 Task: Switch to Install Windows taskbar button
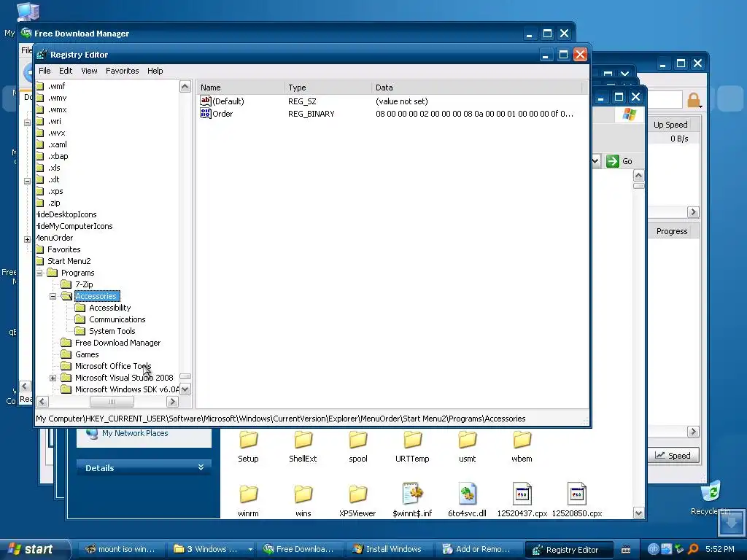388,549
